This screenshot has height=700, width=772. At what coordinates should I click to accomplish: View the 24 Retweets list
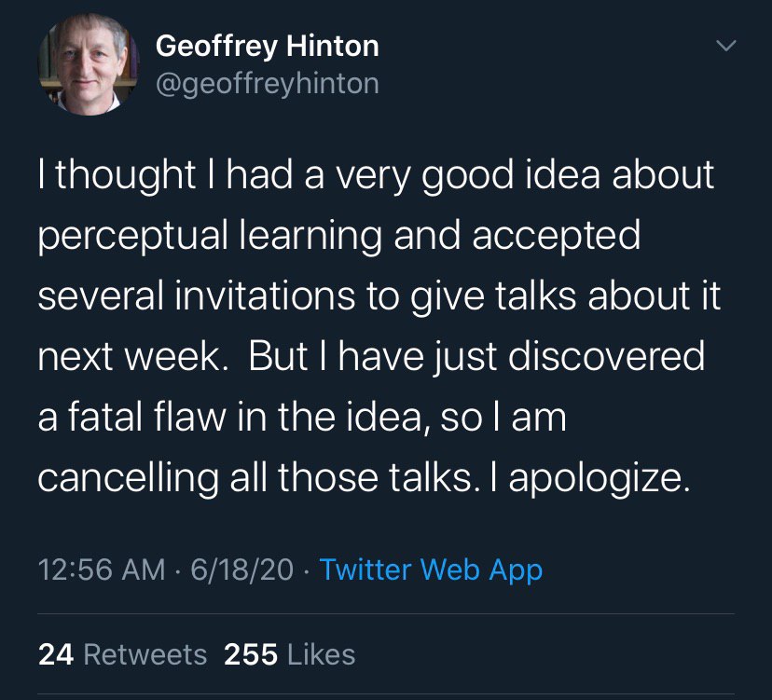[x=122, y=654]
